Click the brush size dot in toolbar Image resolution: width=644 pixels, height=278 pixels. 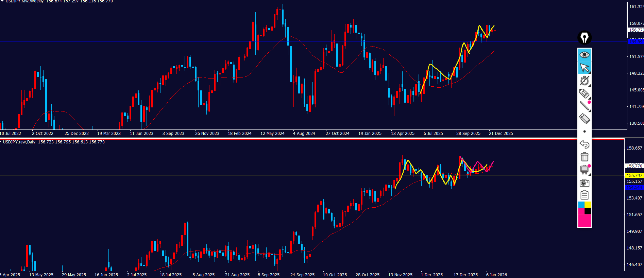tap(584, 132)
